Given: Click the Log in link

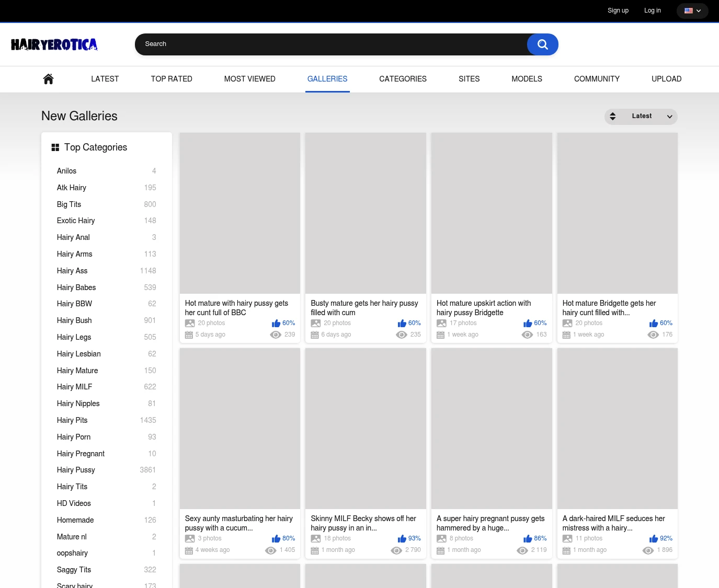Looking at the screenshot, I should point(653,10).
